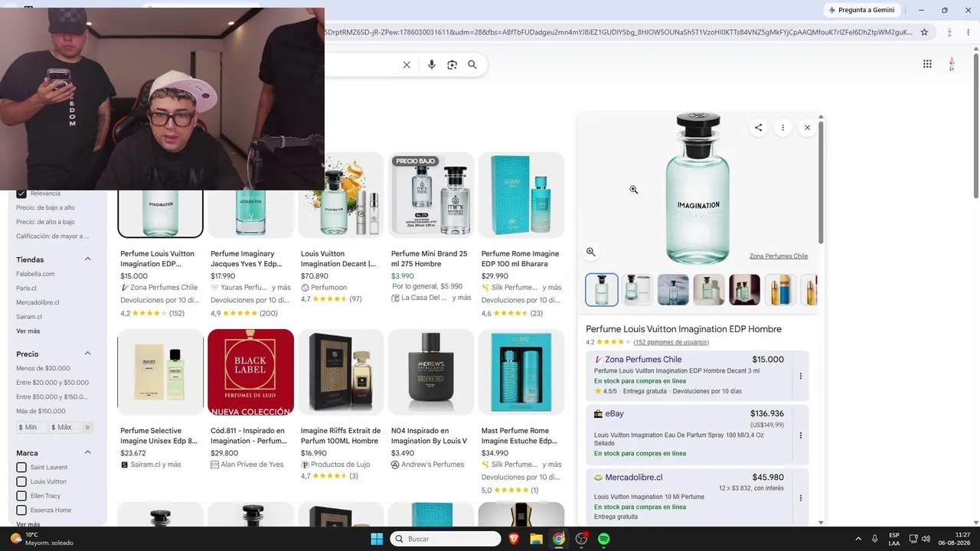980x551 pixels.
Task: Clear the Google search box text
Action: coord(407,65)
